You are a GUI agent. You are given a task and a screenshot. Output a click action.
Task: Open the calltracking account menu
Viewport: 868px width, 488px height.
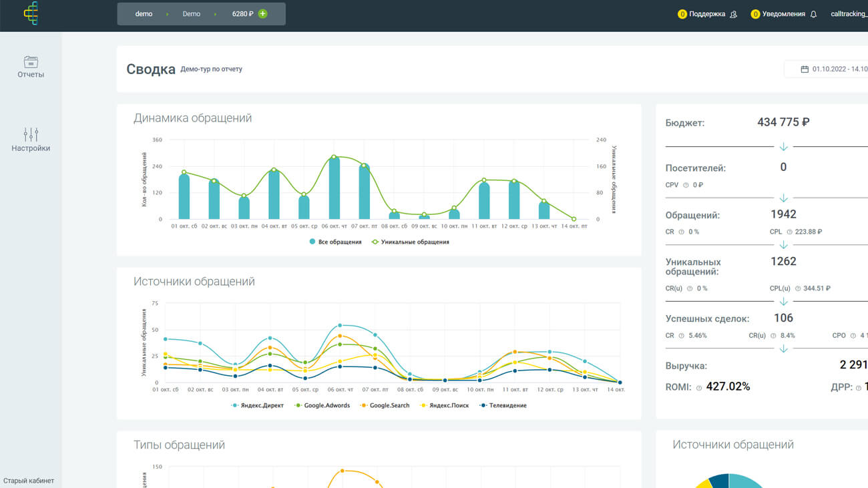(x=849, y=14)
